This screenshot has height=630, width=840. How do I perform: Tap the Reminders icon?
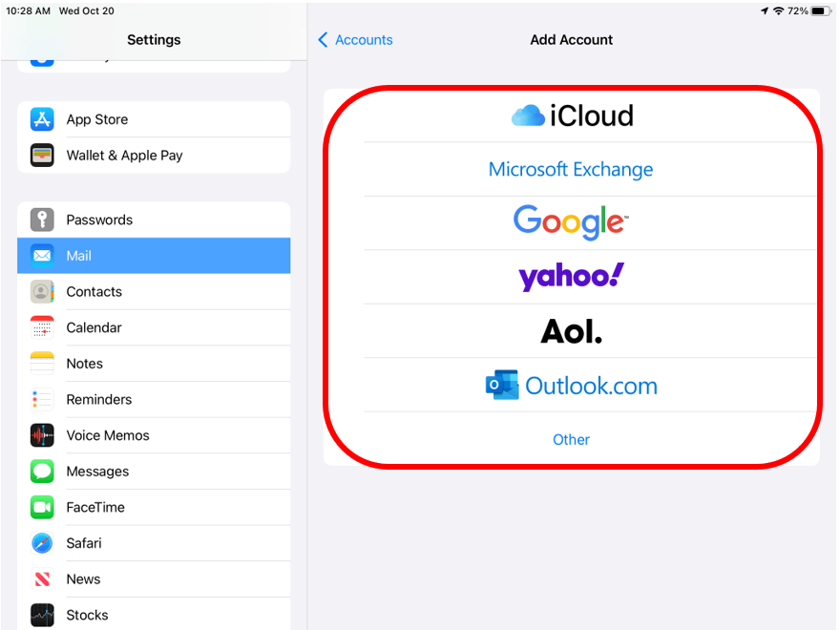(x=42, y=399)
